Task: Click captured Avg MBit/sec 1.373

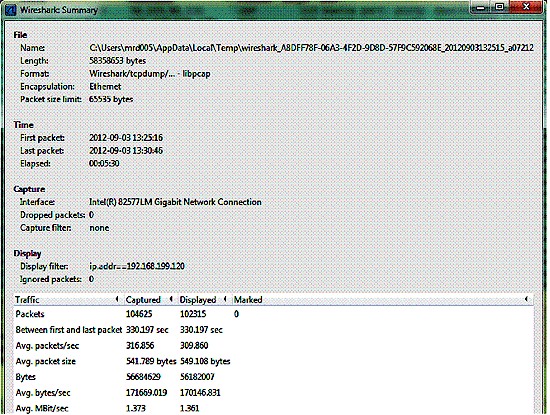Action: [136, 408]
